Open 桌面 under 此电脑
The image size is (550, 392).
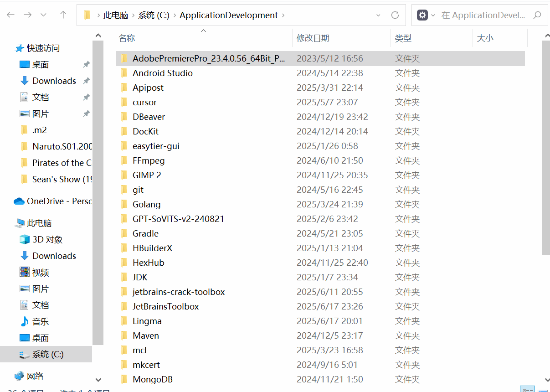(41, 338)
